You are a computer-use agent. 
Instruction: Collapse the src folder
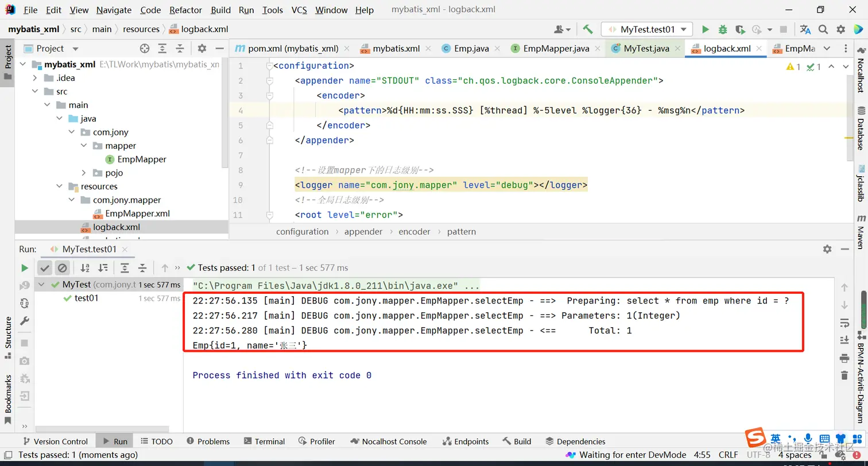tap(34, 91)
